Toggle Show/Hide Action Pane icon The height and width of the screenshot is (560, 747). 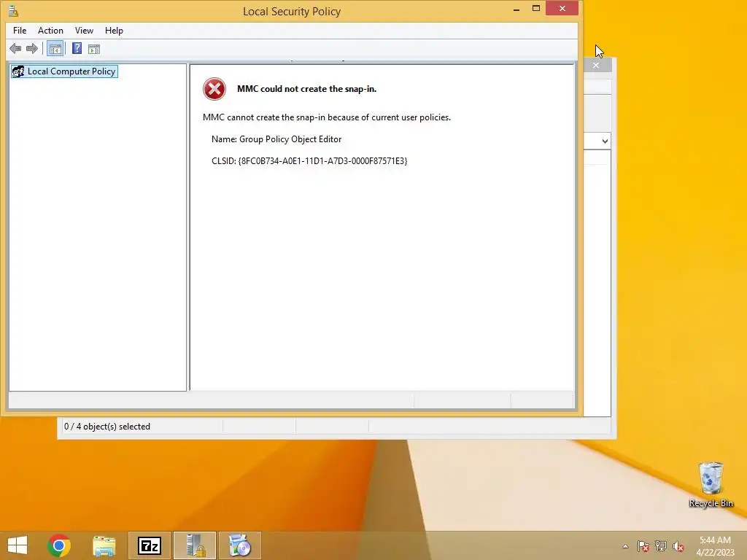pos(94,49)
